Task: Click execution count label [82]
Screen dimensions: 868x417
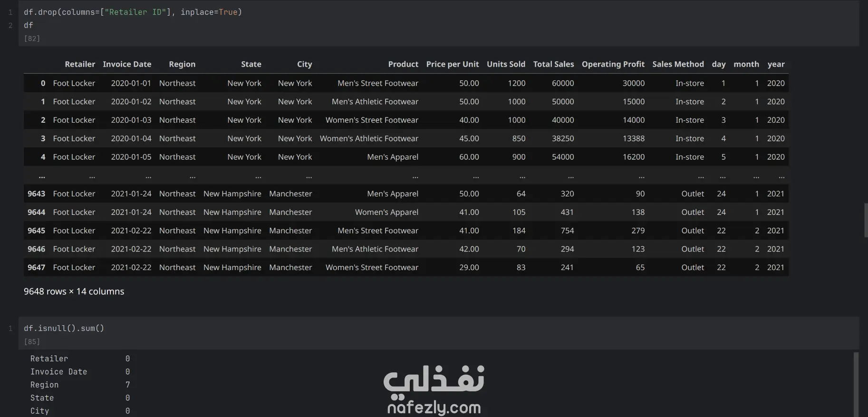Action: click(32, 39)
